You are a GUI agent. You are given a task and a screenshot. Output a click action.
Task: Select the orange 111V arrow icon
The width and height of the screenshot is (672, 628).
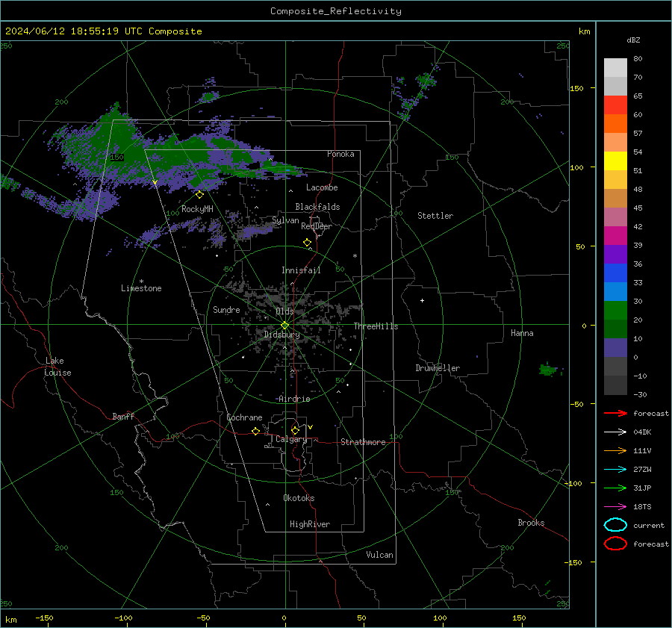(615, 450)
